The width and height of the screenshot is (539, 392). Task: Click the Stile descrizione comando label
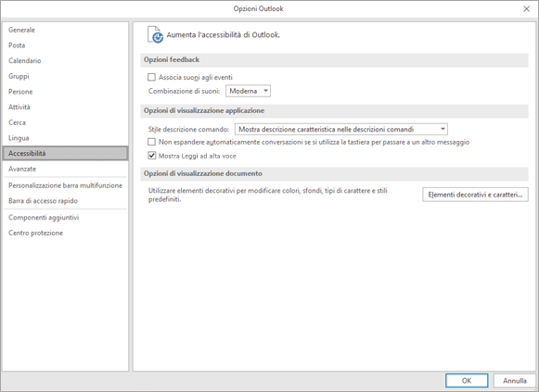click(188, 130)
